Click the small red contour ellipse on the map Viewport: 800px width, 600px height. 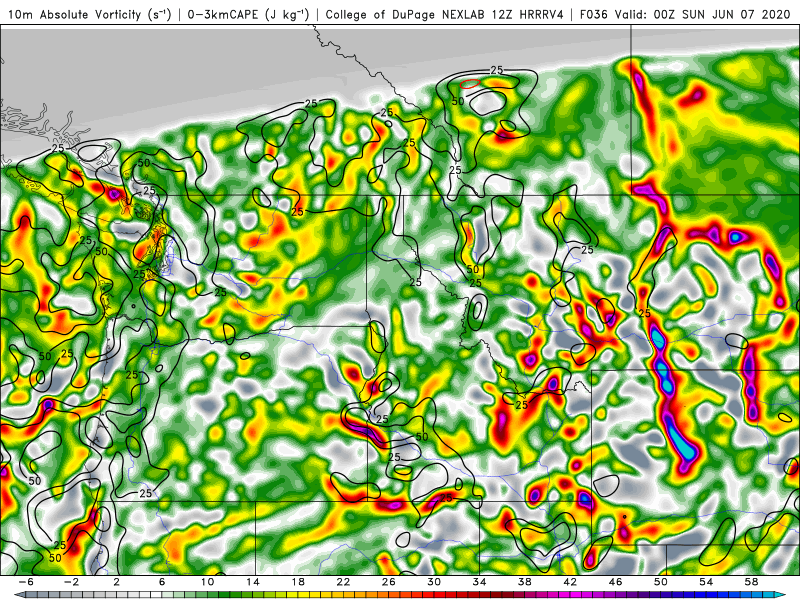(470, 84)
